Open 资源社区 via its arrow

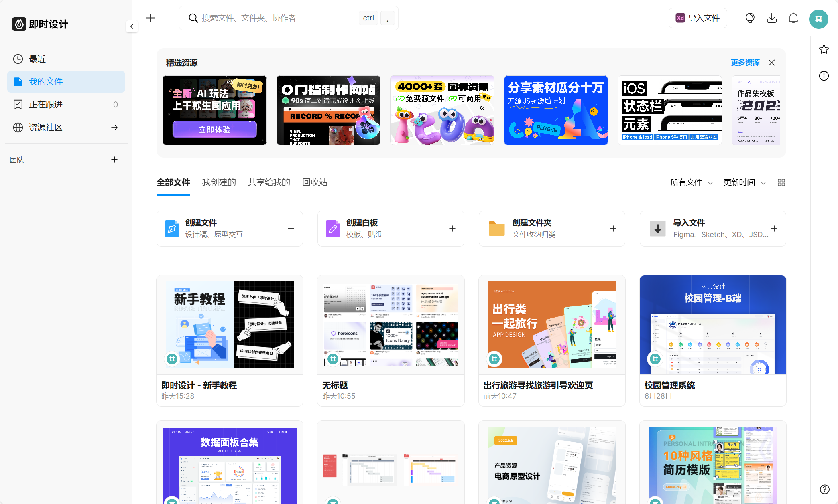point(114,127)
